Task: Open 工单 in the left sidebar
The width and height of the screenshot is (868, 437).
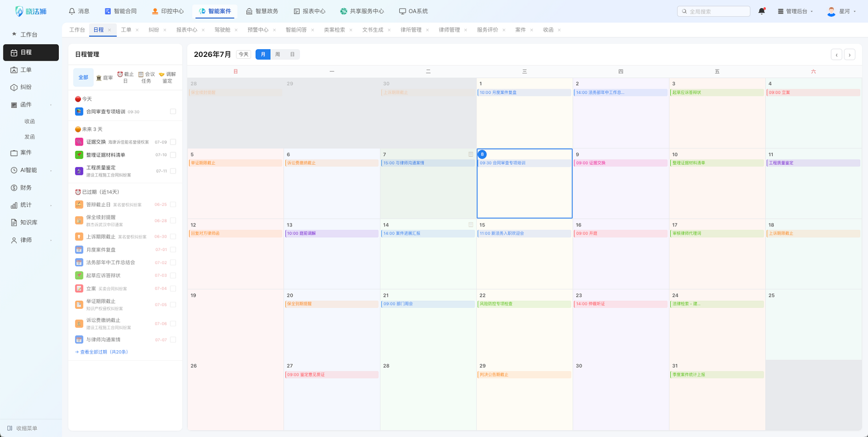Action: click(31, 70)
